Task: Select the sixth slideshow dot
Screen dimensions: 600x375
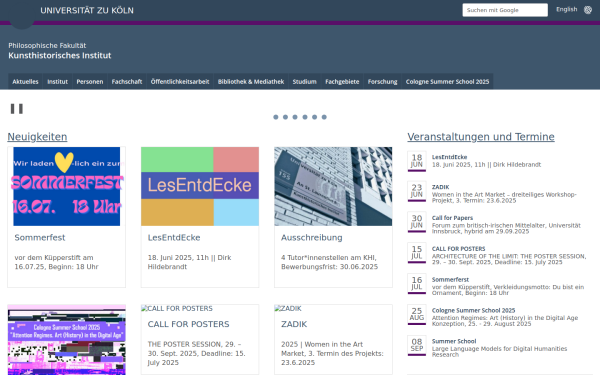Action: pos(324,117)
